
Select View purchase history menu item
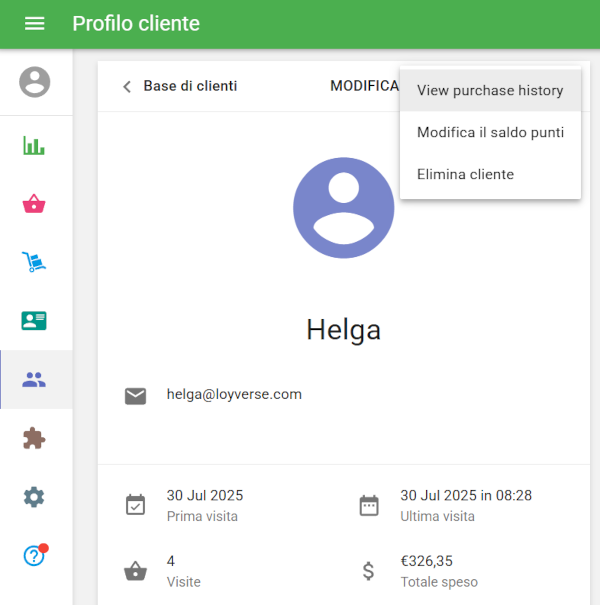point(490,90)
